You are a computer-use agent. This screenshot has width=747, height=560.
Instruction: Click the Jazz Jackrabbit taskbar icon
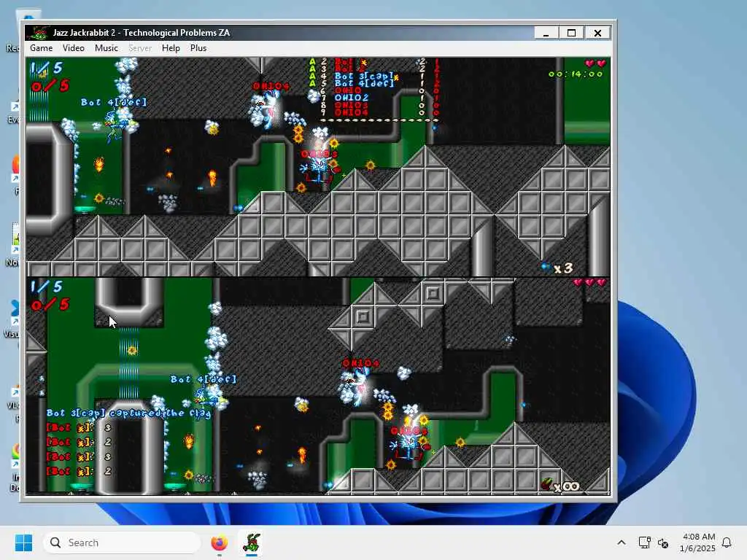pos(252,542)
